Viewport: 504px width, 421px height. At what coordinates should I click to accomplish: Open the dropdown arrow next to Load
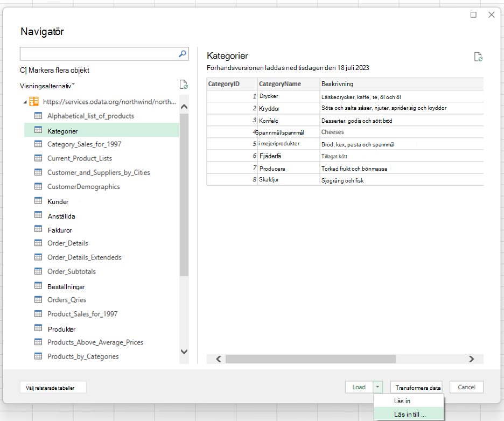coord(377,387)
